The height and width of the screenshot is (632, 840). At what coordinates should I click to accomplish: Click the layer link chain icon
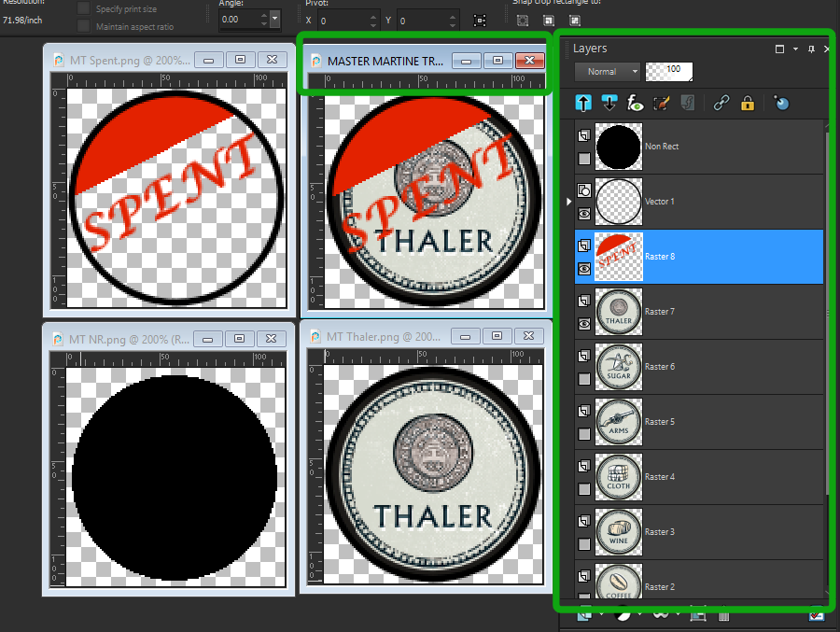click(721, 104)
